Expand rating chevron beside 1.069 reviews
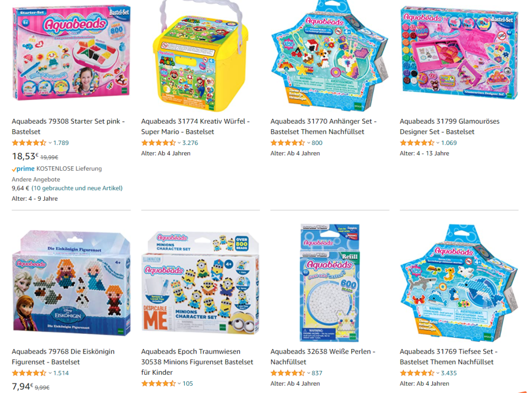Image resolution: width=532 pixels, height=393 pixels. pyautogui.click(x=438, y=143)
